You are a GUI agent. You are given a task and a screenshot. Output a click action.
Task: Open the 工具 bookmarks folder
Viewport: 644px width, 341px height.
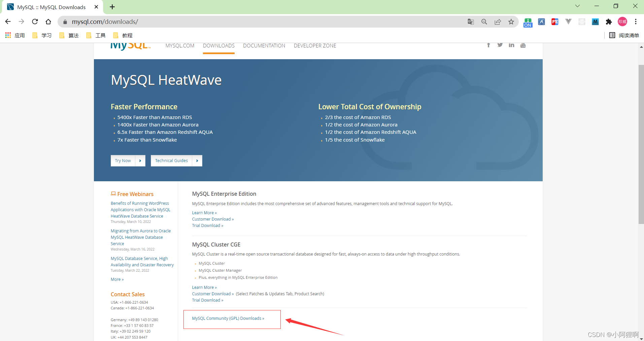(x=96, y=35)
